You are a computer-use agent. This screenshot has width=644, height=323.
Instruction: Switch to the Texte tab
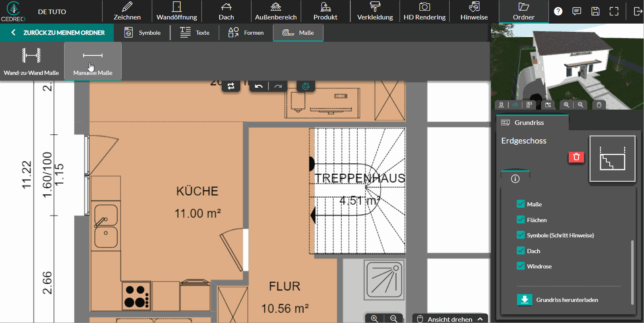pyautogui.click(x=195, y=33)
